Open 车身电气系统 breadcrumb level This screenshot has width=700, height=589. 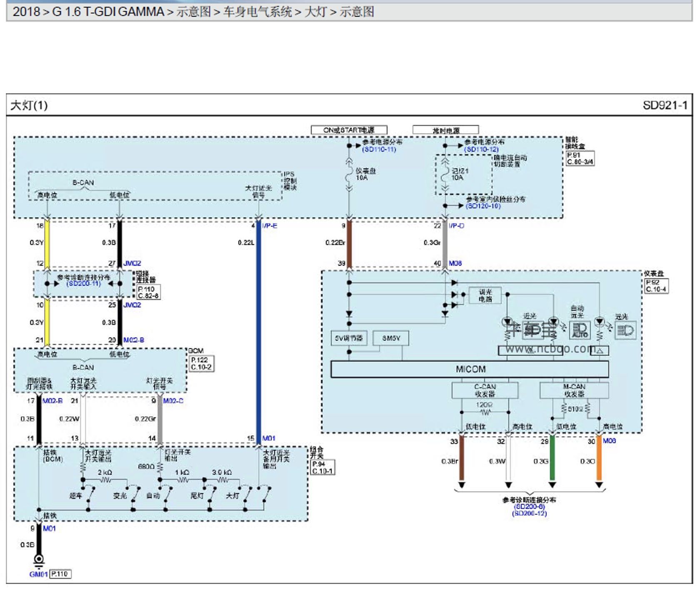tap(257, 12)
